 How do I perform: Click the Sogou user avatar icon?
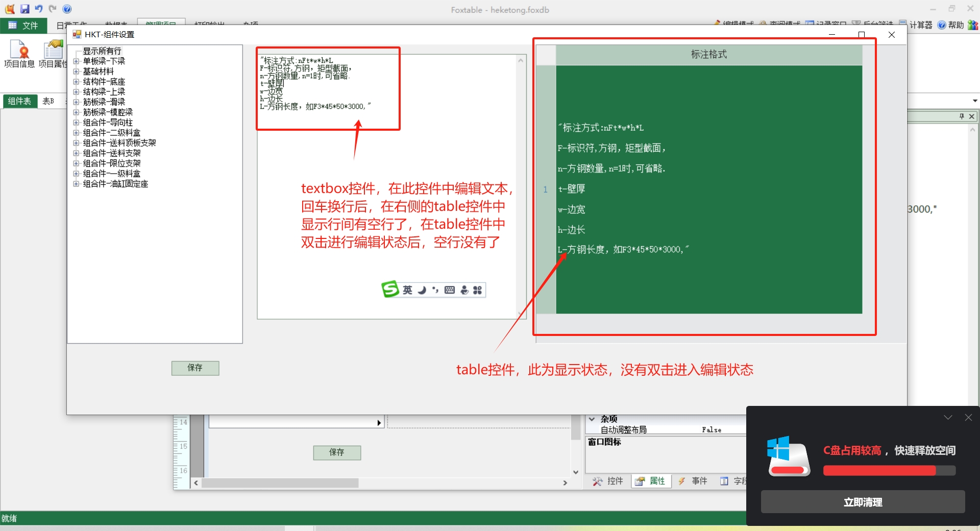coord(464,290)
